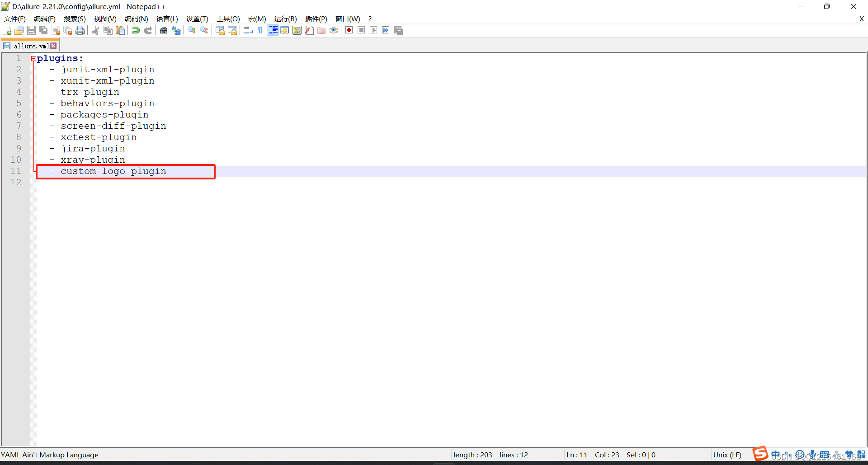Image resolution: width=868 pixels, height=465 pixels.
Task: Click the Playback macro icon
Action: click(373, 30)
